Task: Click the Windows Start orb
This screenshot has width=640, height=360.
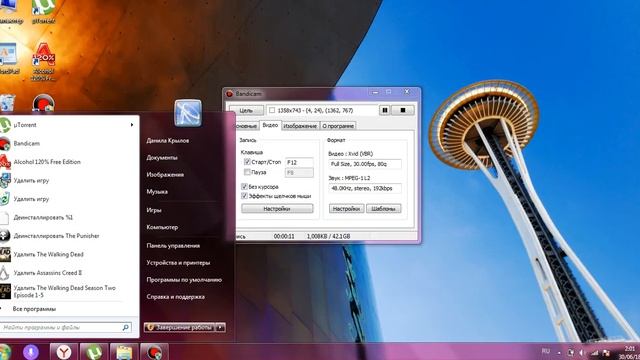Action: coord(5,352)
